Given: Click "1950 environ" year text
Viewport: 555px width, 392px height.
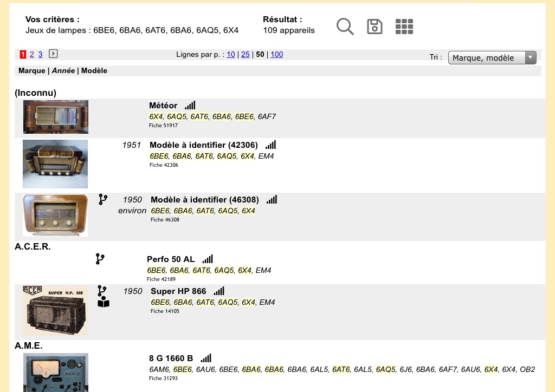Looking at the screenshot, I should tap(132, 205).
